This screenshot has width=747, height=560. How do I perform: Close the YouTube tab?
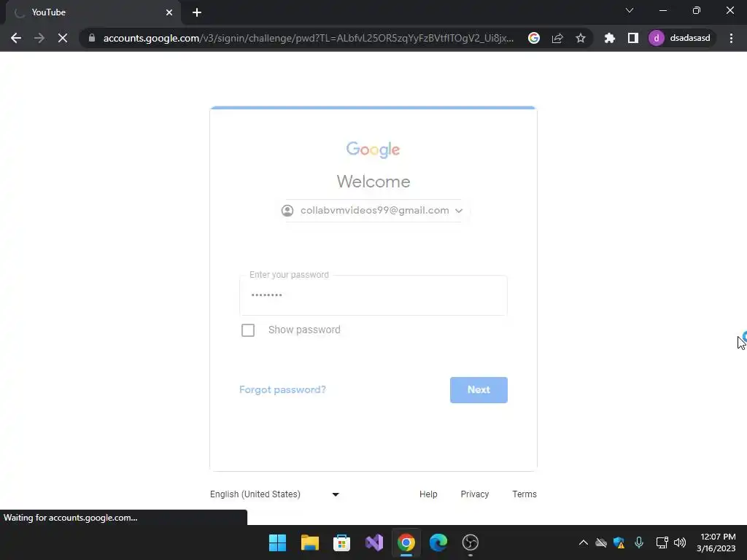coord(169,12)
